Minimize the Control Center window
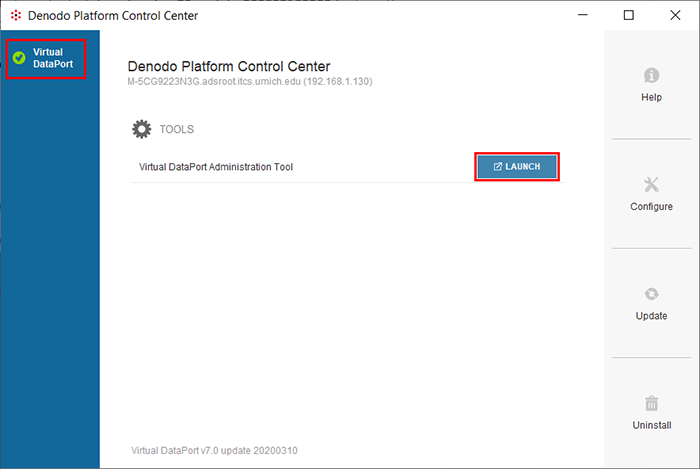This screenshot has height=469, width=700. tap(582, 15)
